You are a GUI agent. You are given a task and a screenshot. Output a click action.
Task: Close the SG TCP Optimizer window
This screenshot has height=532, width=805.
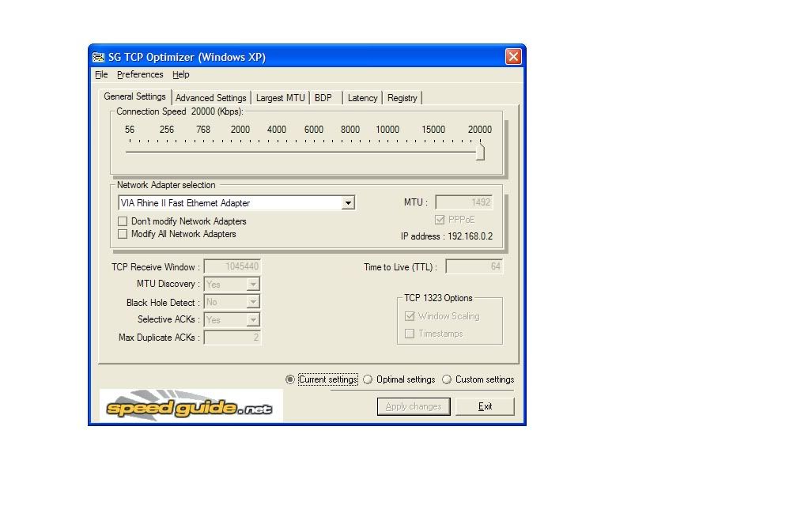pyautogui.click(x=513, y=57)
